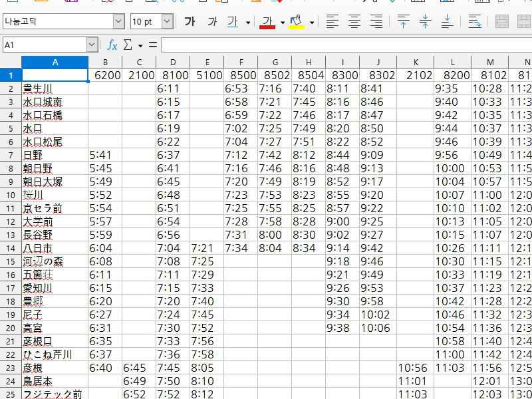532x399 pixels.
Task: Align cell content to bottom
Action: [447, 22]
